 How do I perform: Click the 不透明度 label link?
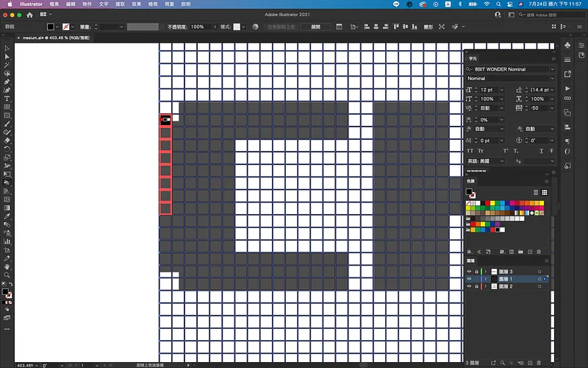177,26
